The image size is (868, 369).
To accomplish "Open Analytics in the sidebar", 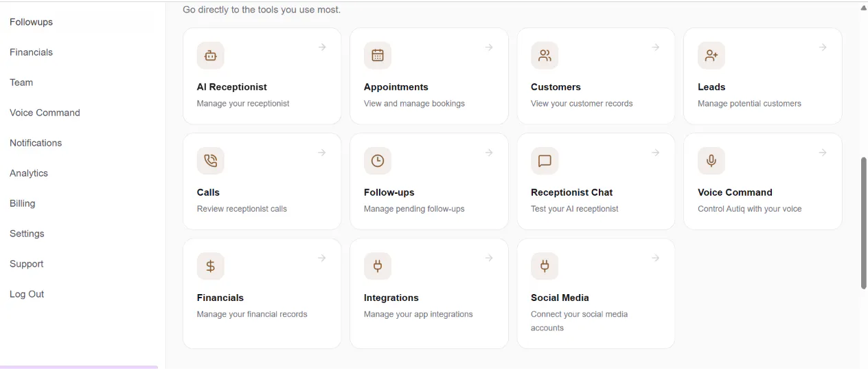I will click(x=29, y=173).
